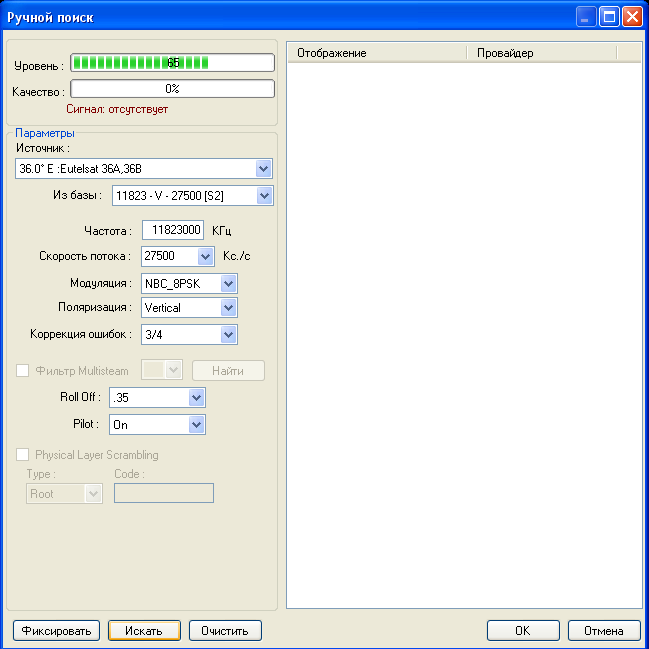Viewport: 649px width, 649px height.
Task: Toggle Physical Layer Scrambling checkbox
Action: click(22, 454)
